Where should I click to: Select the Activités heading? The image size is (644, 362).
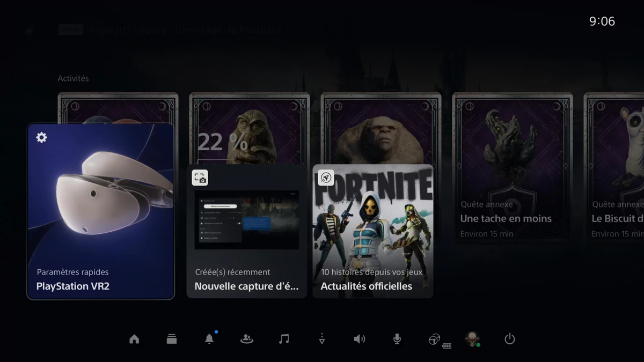click(x=73, y=78)
